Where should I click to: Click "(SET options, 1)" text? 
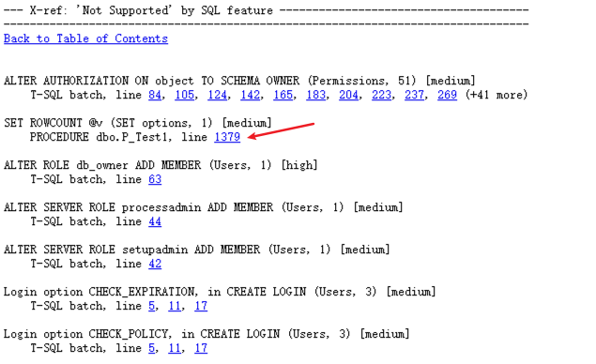161,123
